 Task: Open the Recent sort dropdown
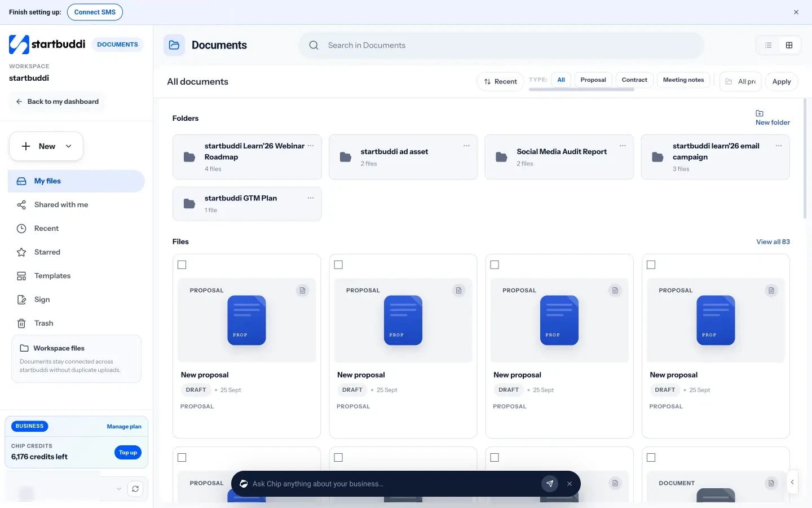(500, 82)
